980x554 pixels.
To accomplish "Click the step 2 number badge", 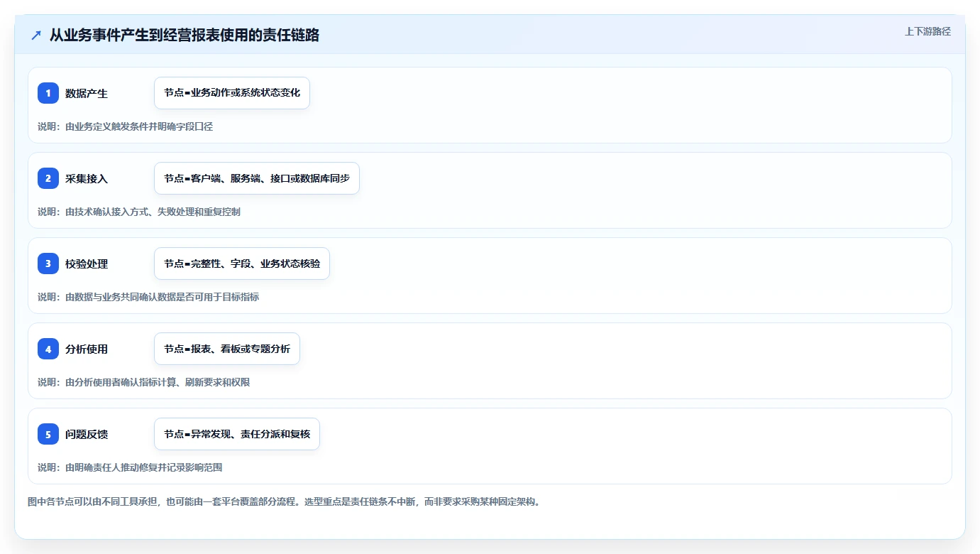I will [48, 178].
